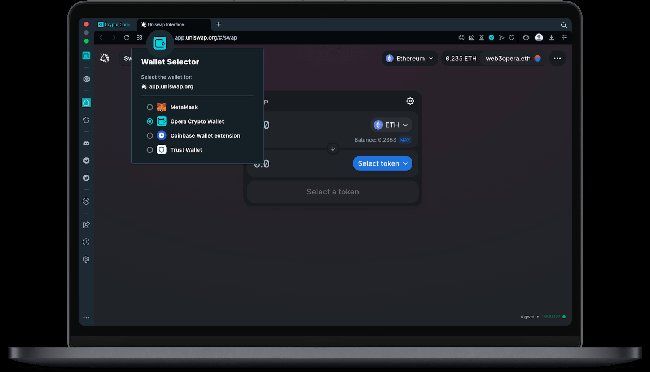The width and height of the screenshot is (650, 372).
Task: Click the swap direction arrow between fields
Action: pos(332,149)
